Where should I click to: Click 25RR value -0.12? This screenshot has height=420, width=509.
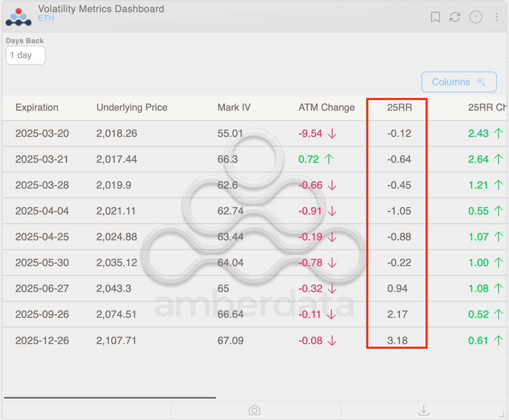click(x=399, y=133)
